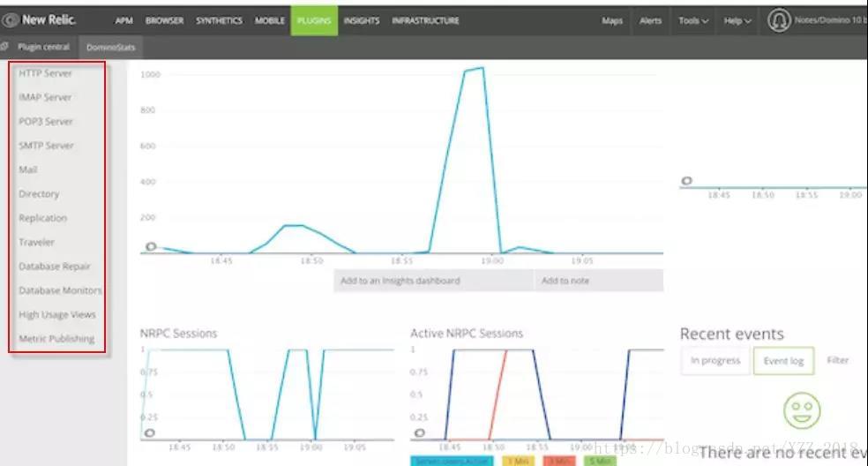Open Metric Publishing in the sidebar
Screen dimensions: 868x466
(56, 339)
